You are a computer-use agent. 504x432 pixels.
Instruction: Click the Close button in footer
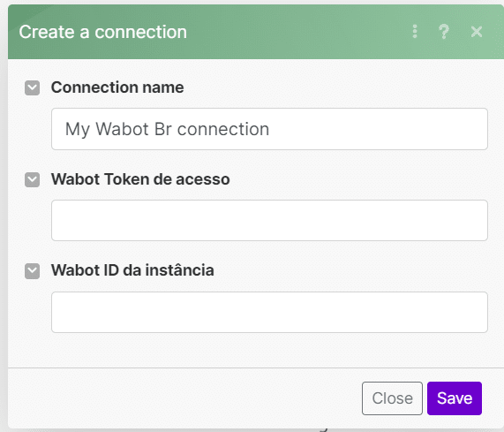tap(392, 398)
